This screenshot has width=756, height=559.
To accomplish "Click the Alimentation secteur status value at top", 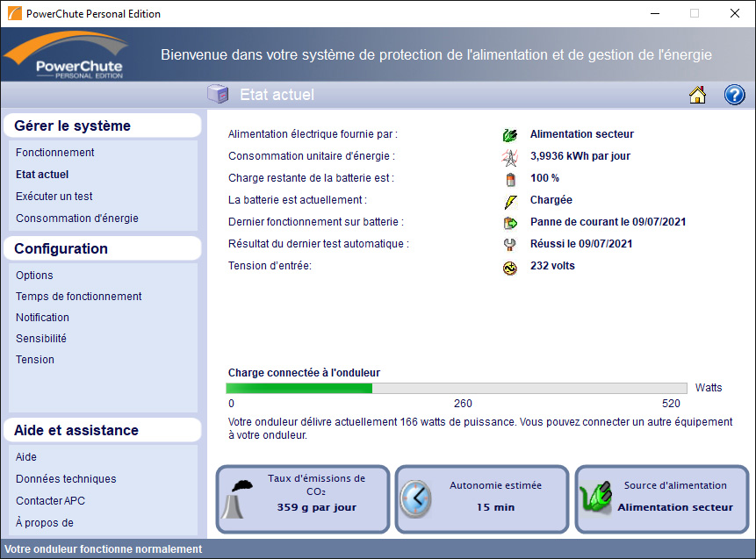I will 582,134.
